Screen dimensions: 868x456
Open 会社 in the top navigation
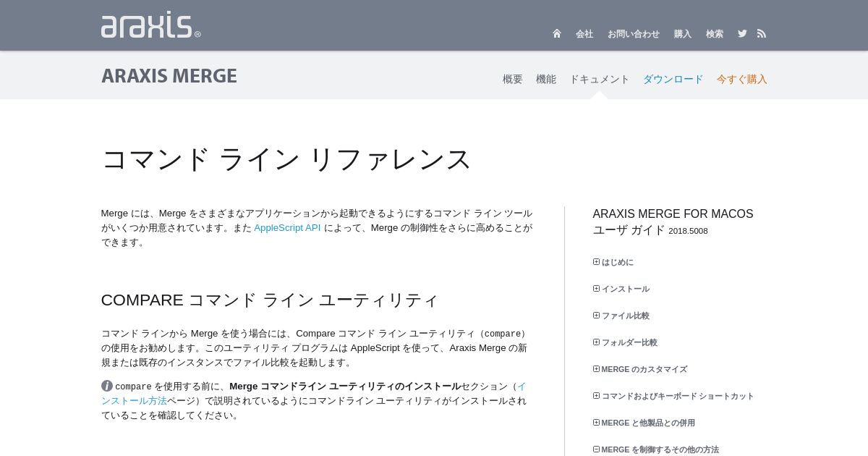(584, 34)
